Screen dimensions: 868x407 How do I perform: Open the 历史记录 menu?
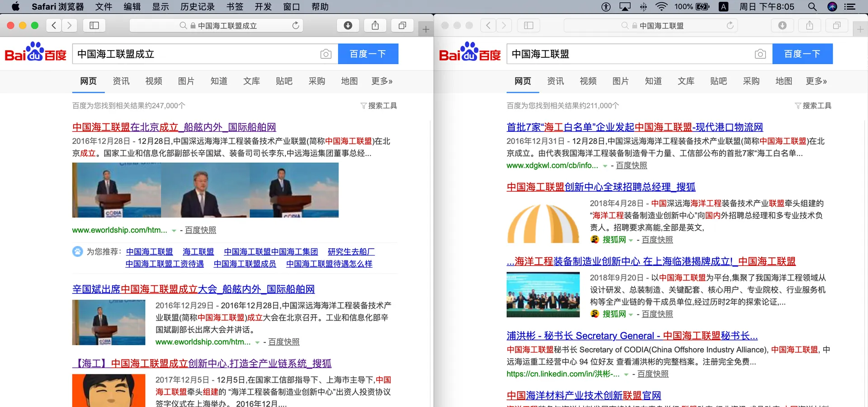click(x=198, y=7)
